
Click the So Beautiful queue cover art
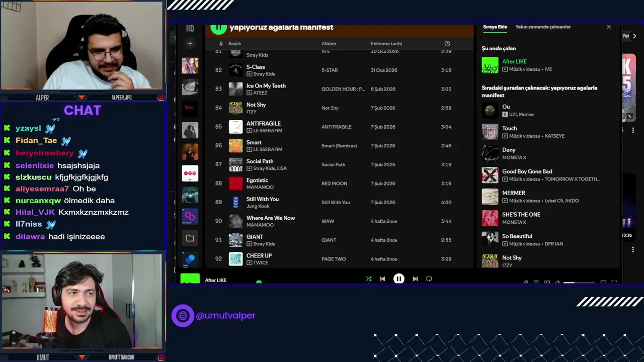(490, 240)
